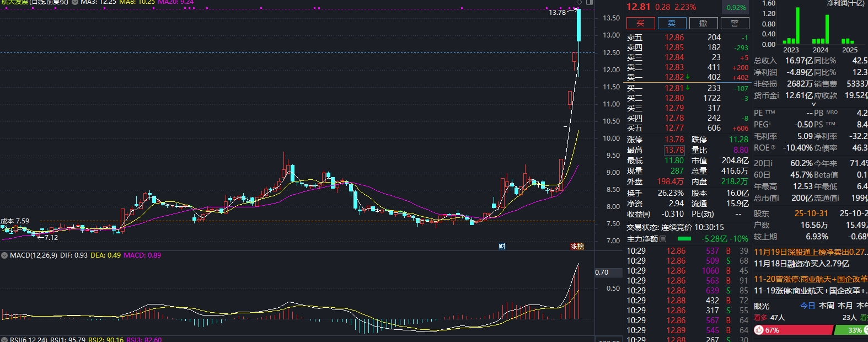Click the 买一 price 12.81
This screenshot has height=342, width=868.
[674, 88]
